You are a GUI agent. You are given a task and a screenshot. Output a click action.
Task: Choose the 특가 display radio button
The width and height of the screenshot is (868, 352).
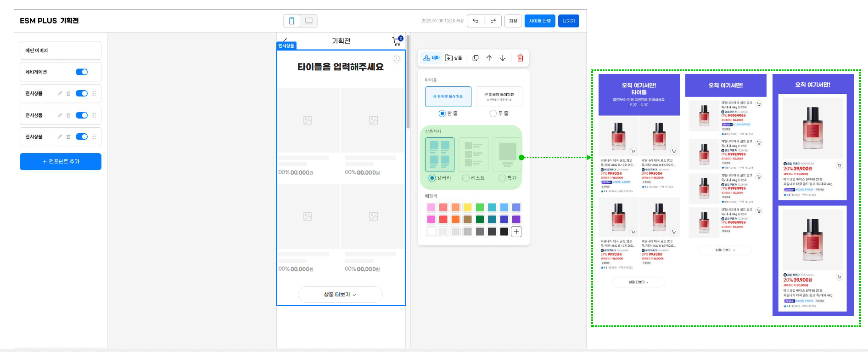(x=502, y=178)
